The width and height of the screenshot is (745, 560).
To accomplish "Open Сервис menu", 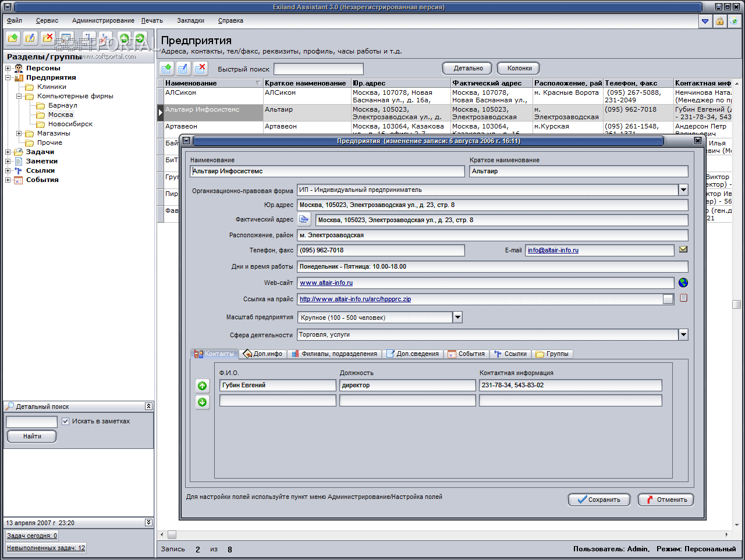I will (x=47, y=20).
